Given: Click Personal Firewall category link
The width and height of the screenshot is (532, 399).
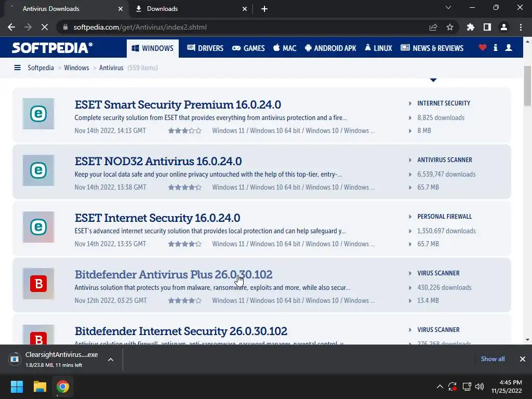Looking at the screenshot, I should click(445, 217).
